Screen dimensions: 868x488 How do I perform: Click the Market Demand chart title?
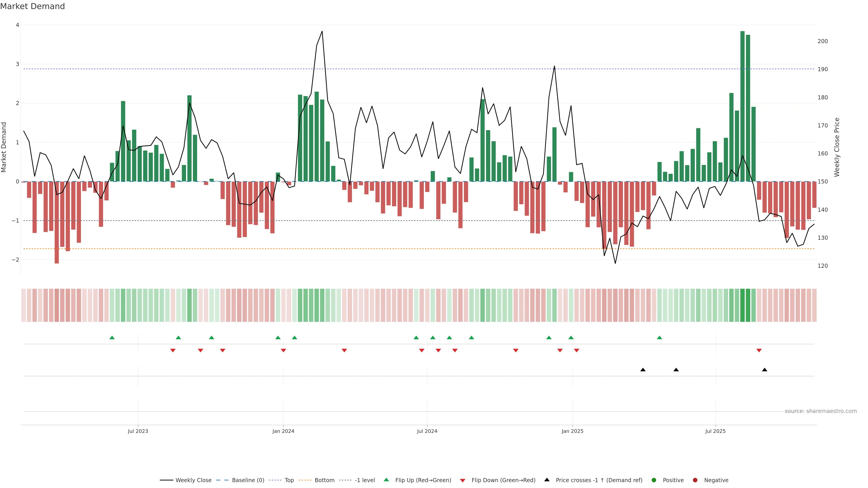[x=33, y=6]
